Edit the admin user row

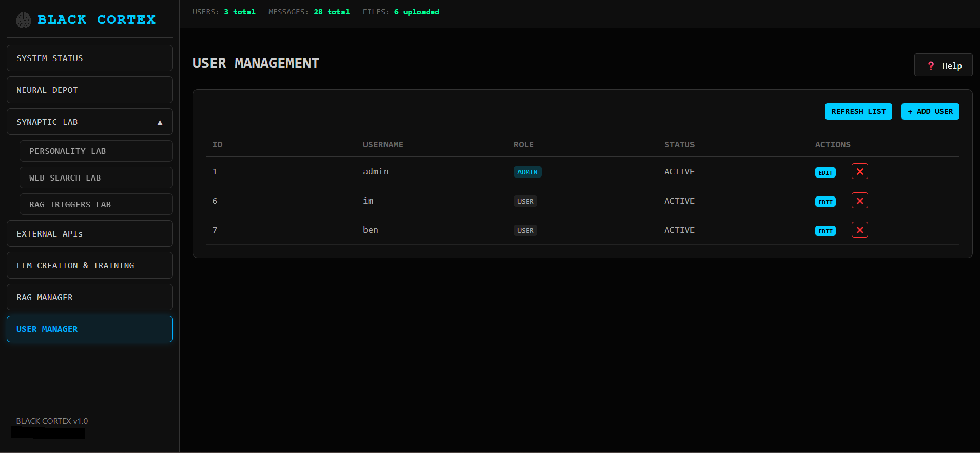pyautogui.click(x=825, y=172)
